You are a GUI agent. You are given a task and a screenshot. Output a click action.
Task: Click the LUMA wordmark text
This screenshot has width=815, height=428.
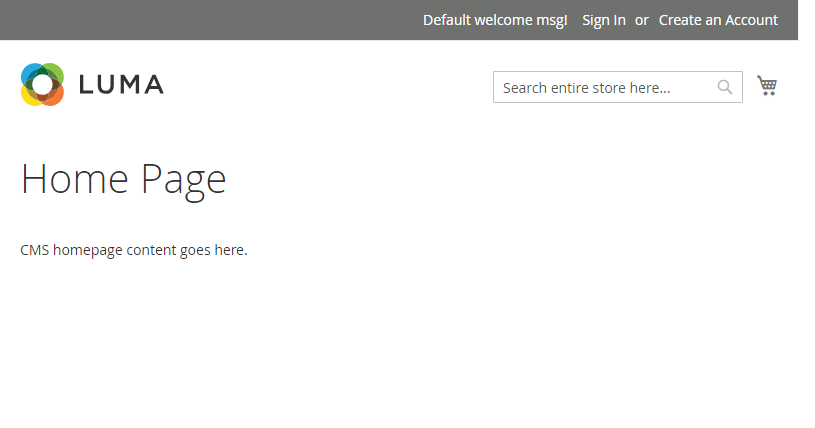tap(121, 85)
